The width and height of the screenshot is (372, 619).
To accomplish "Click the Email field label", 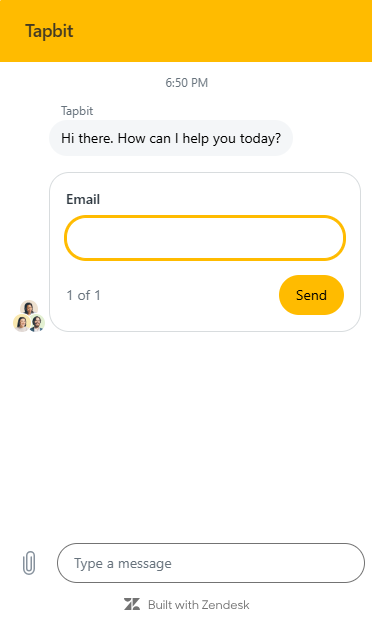I will click(83, 199).
